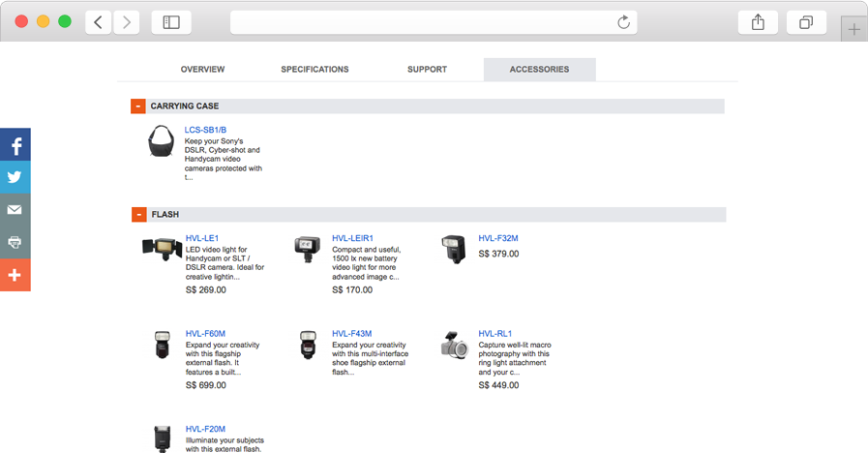Switch to the Support tab
The height and width of the screenshot is (453, 868).
point(427,70)
